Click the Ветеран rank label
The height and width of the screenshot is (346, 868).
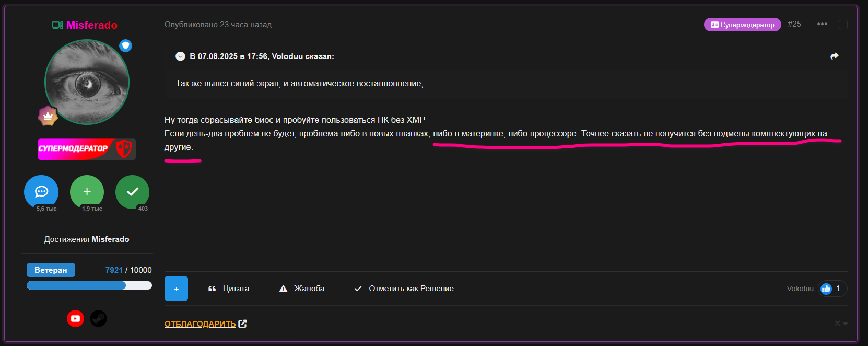click(51, 270)
